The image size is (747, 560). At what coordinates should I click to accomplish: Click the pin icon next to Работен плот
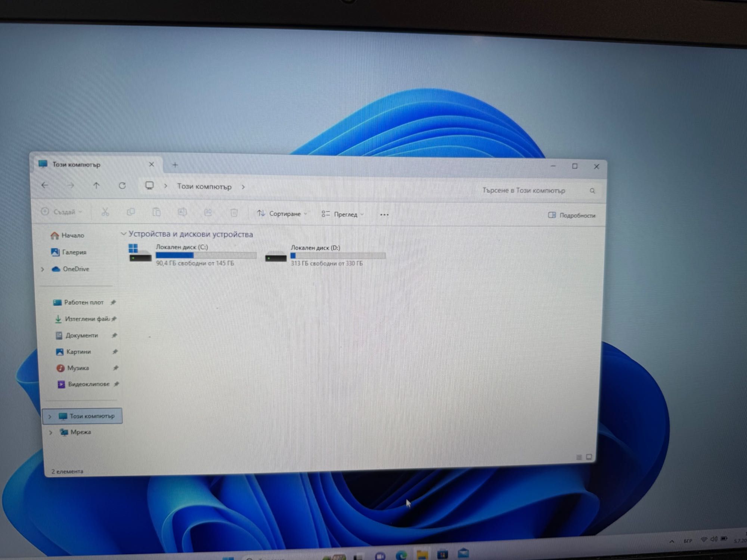click(113, 302)
